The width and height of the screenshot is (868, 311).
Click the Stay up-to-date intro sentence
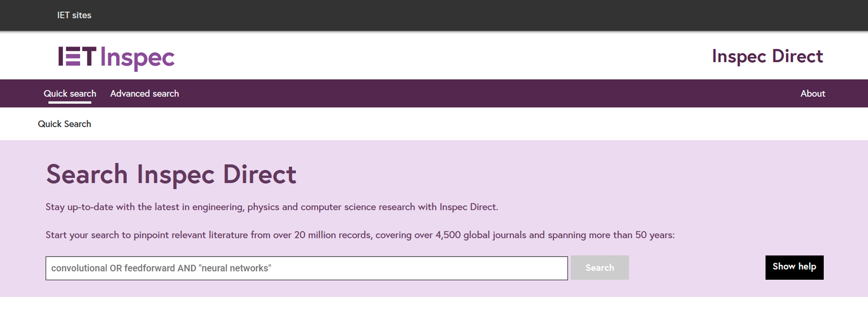(x=272, y=207)
